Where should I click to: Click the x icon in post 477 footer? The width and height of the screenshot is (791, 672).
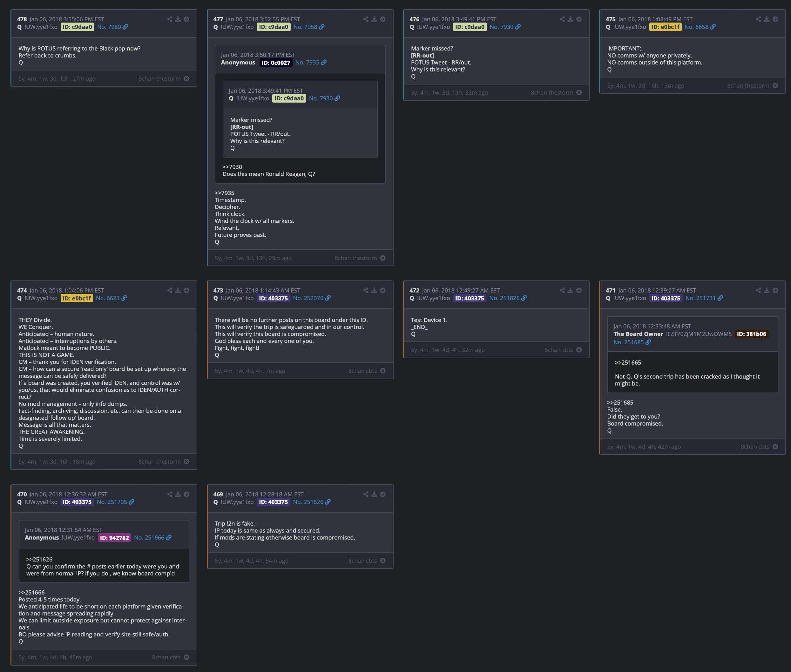tap(382, 258)
